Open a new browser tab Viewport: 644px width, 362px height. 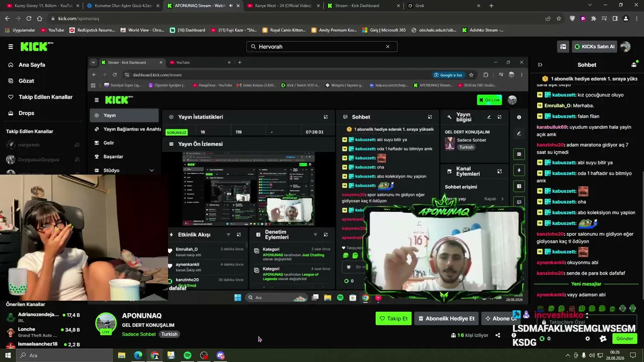tap(492, 6)
